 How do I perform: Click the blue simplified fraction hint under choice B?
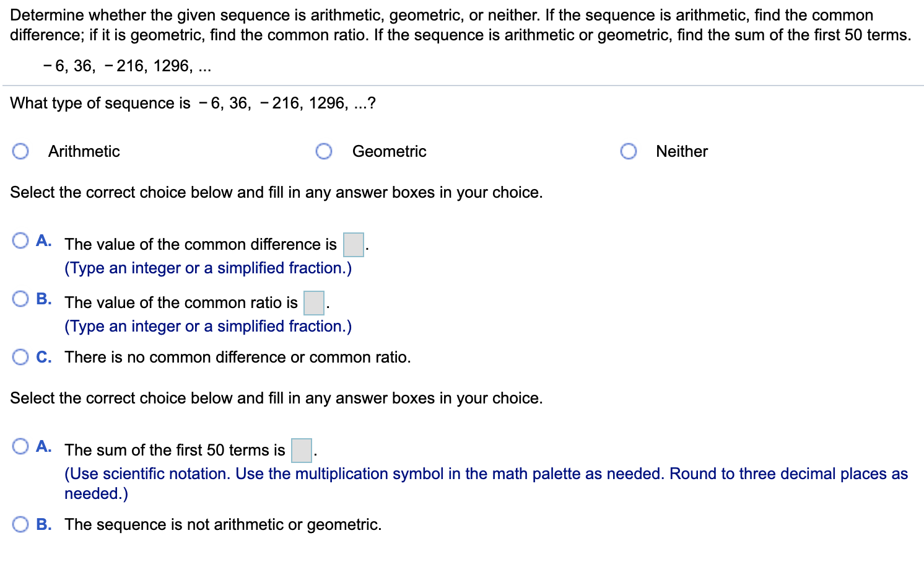207,326
